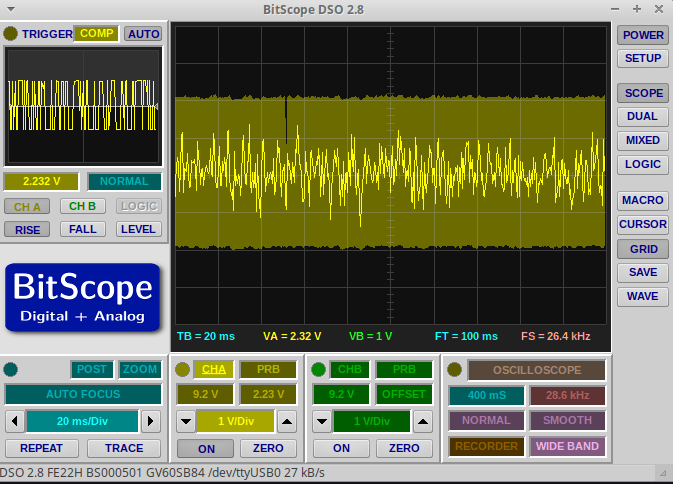Click channel B ZERO button

(404, 448)
